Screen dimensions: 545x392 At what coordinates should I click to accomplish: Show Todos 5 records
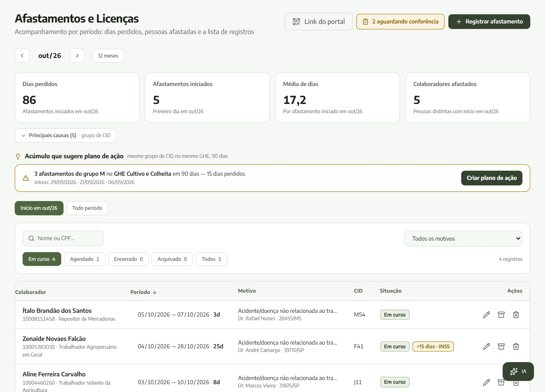coord(211,259)
